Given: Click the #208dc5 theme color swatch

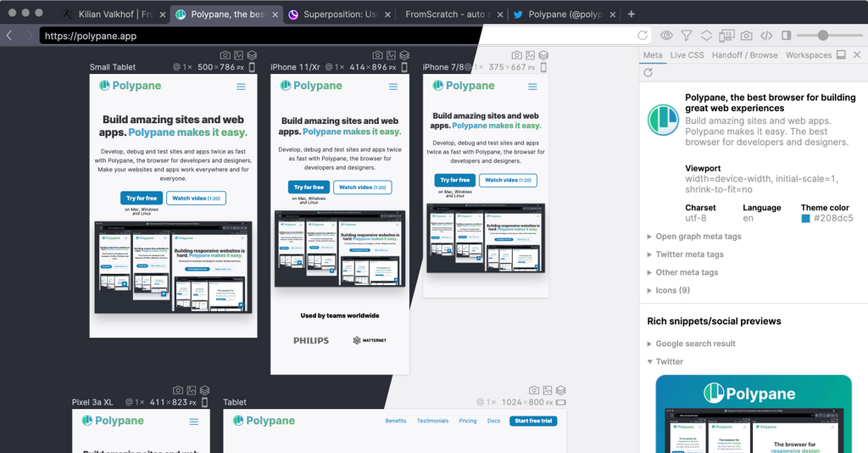Looking at the screenshot, I should point(805,218).
